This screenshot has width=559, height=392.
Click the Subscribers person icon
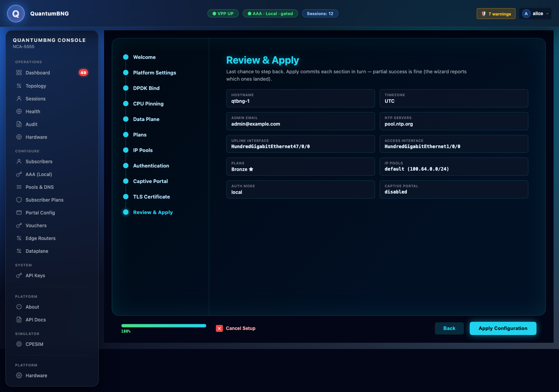[19, 161]
